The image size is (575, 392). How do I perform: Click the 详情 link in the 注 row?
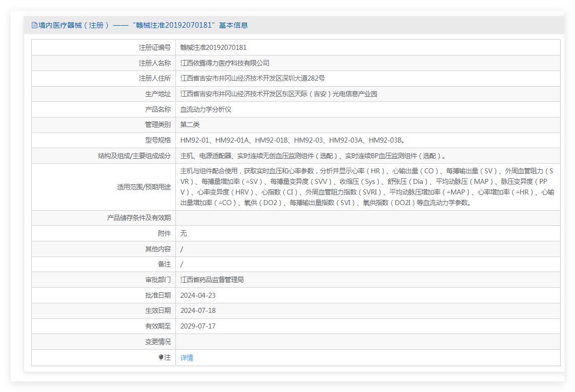pyautogui.click(x=186, y=358)
